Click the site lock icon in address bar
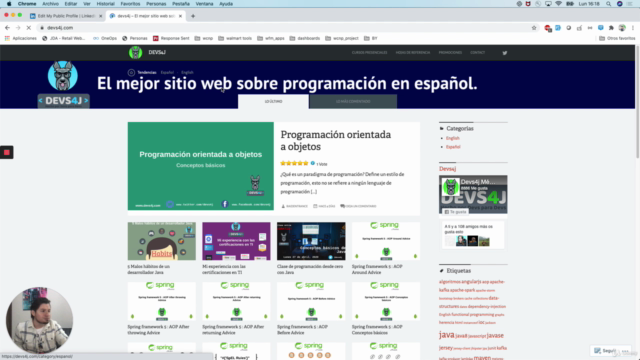The image size is (640, 360). pyautogui.click(x=42, y=28)
